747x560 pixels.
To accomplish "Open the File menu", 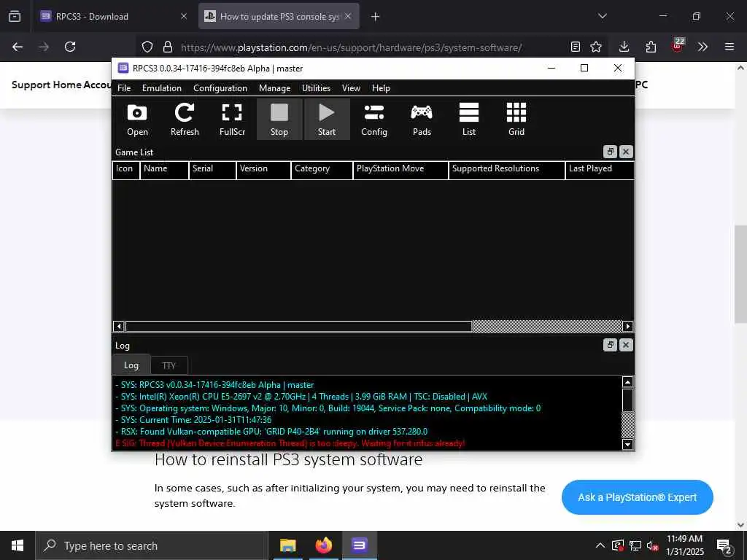I will coord(124,88).
